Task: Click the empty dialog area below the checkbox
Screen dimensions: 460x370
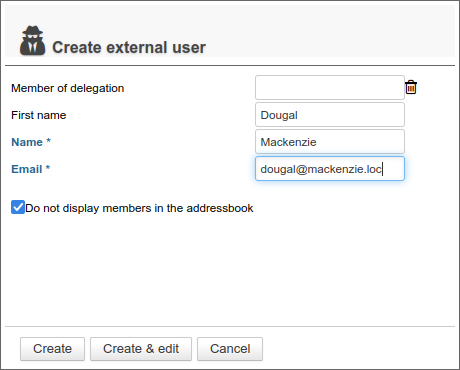Action: [230, 270]
